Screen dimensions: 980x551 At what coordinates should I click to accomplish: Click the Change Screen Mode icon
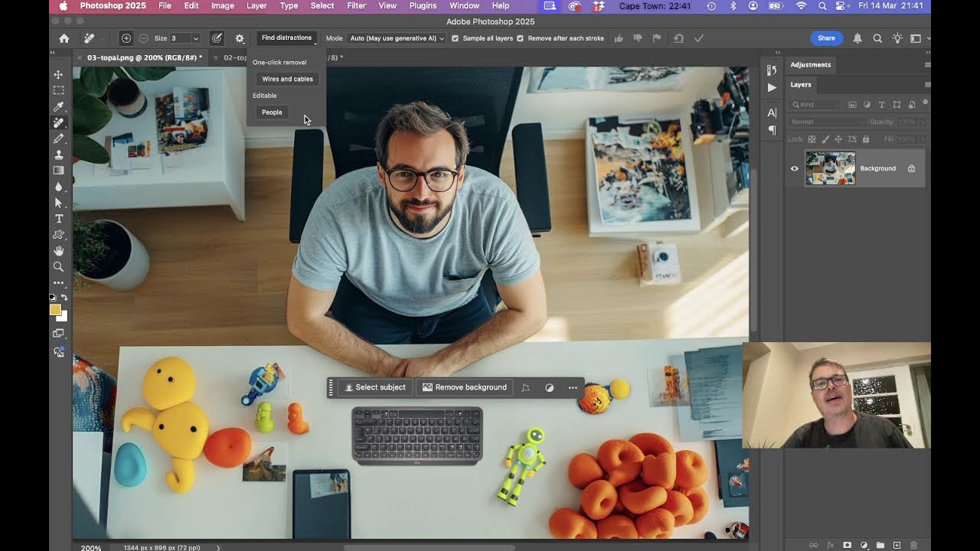point(58,334)
